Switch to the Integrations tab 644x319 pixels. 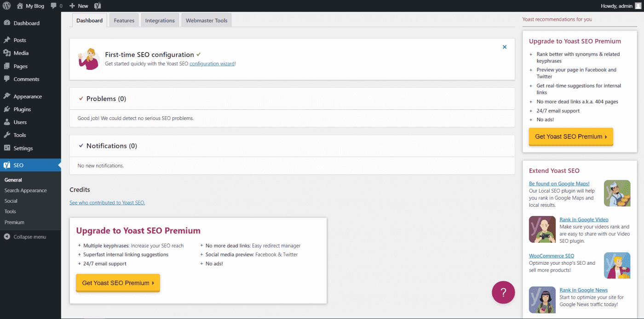point(160,20)
